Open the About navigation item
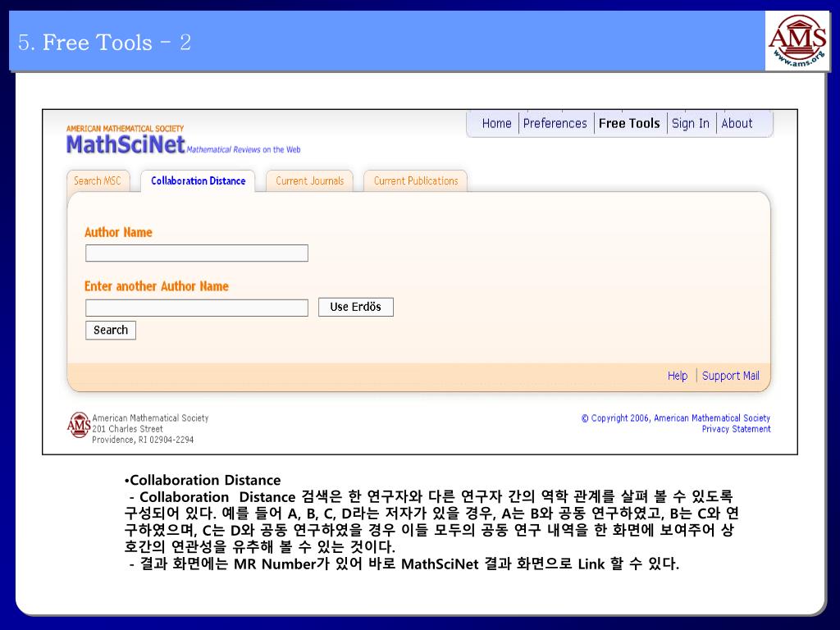This screenshot has width=840, height=630. click(737, 123)
